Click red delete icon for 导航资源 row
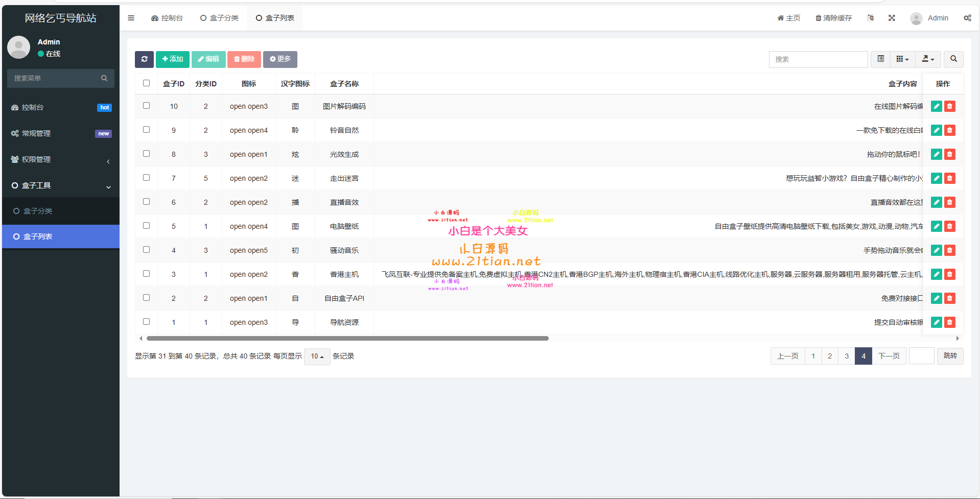Image resolution: width=980 pixels, height=499 pixels. point(950,322)
